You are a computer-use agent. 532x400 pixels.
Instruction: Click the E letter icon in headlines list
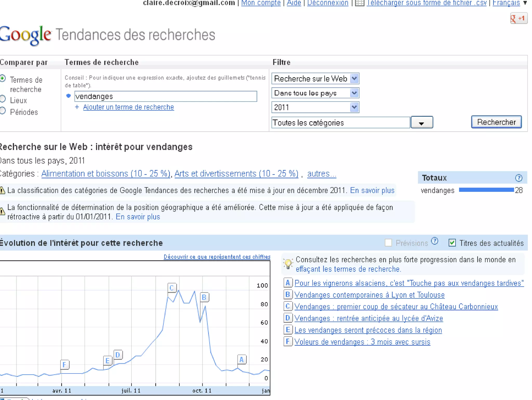coord(288,330)
